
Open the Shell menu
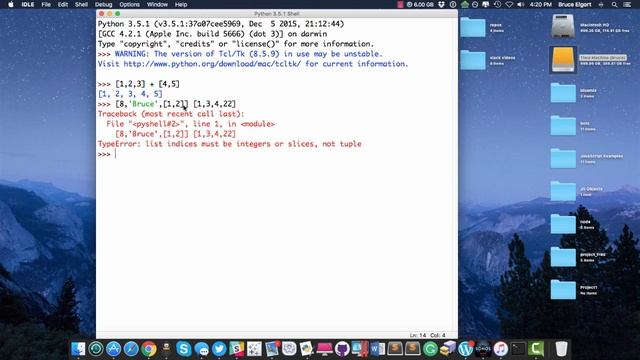pyautogui.click(x=81, y=4)
